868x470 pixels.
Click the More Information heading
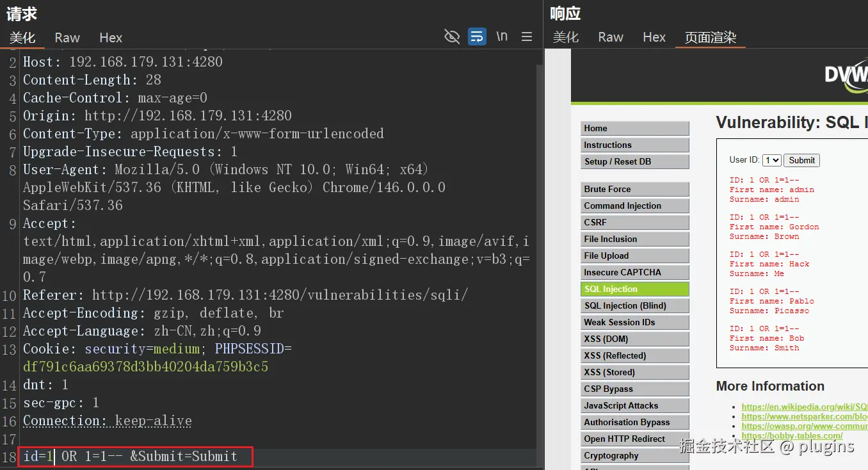pyautogui.click(x=770, y=386)
